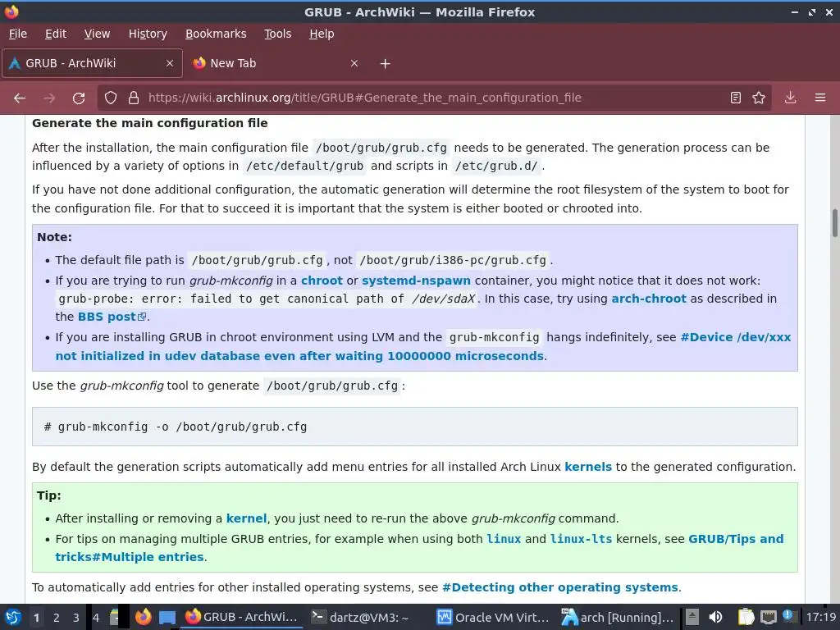Click the removable media eject tray icon

692,617
